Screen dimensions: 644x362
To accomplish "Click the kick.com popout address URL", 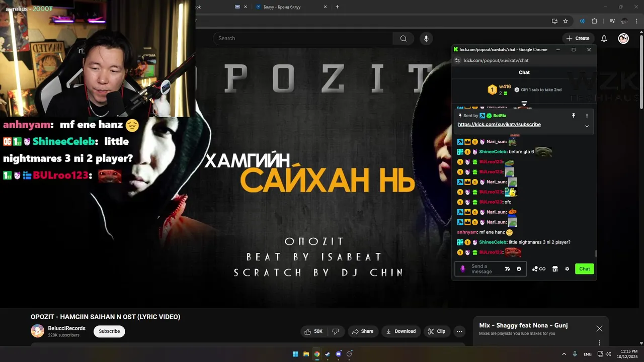I will (x=496, y=60).
